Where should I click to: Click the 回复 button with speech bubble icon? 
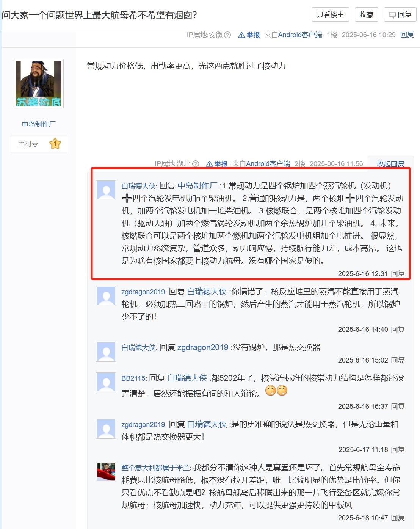400,14
